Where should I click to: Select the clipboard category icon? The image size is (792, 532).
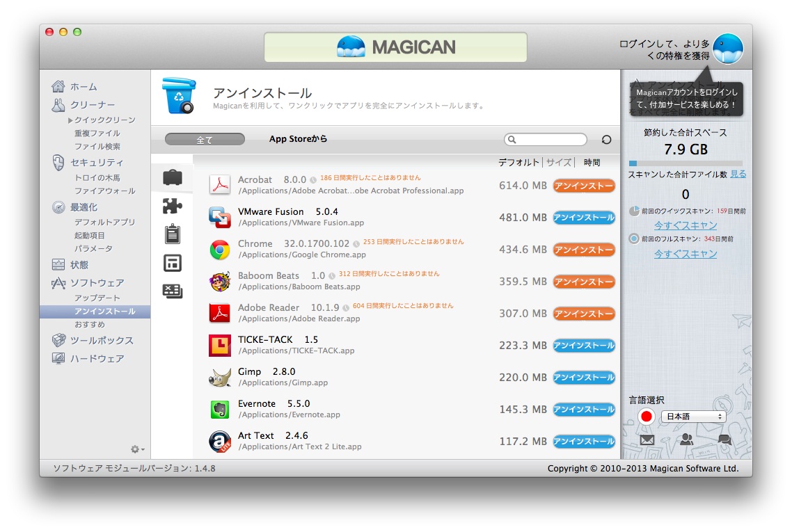172,234
